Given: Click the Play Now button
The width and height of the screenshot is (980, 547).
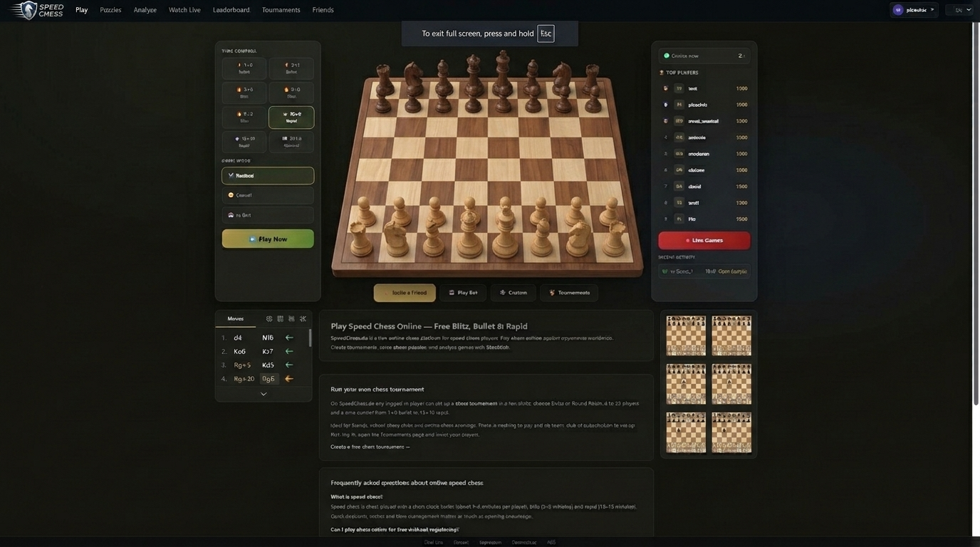Looking at the screenshot, I should 268,239.
